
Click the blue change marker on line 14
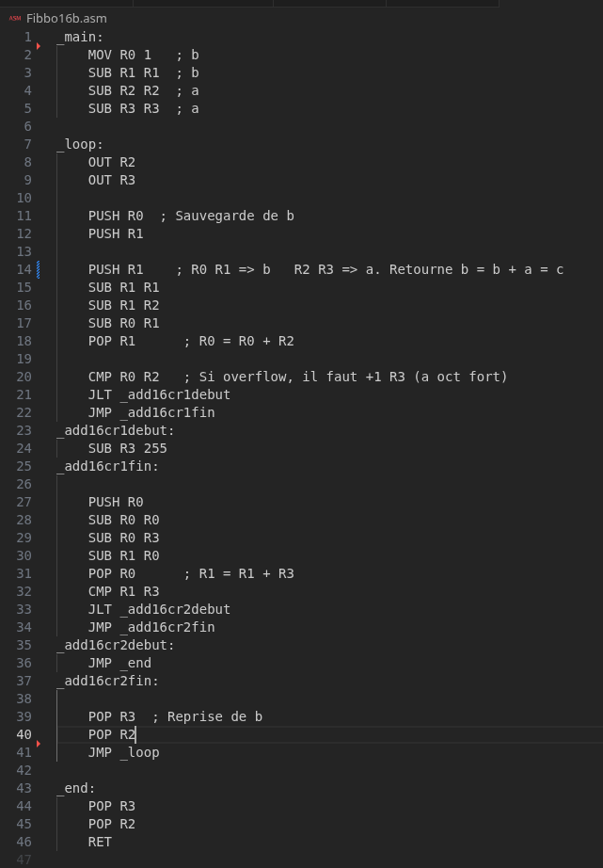pyautogui.click(x=39, y=269)
